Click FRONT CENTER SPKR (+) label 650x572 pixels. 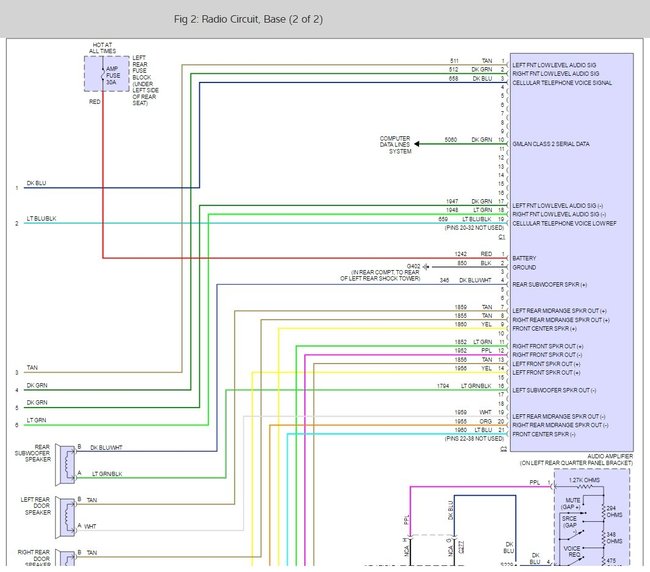pos(544,329)
